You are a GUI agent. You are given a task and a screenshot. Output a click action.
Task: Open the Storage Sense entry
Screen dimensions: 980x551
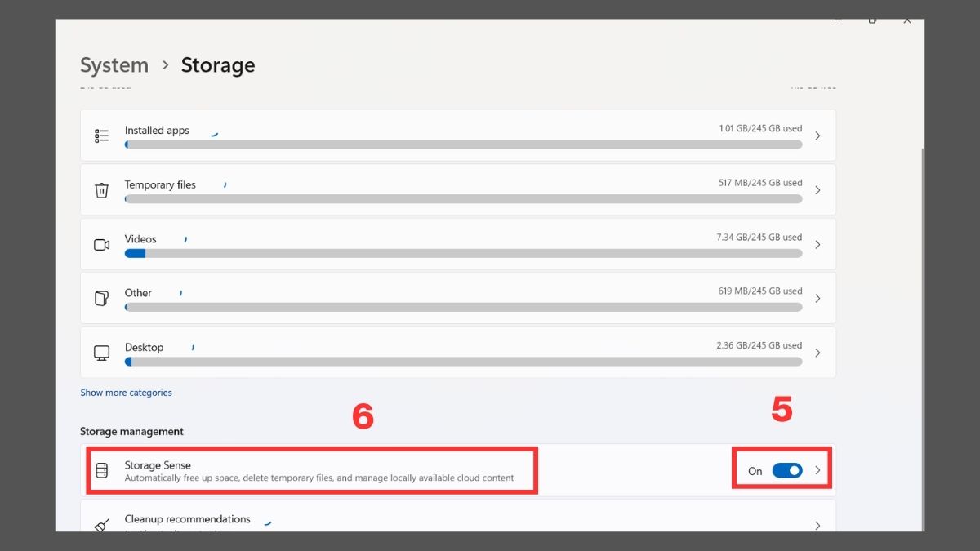click(x=458, y=471)
